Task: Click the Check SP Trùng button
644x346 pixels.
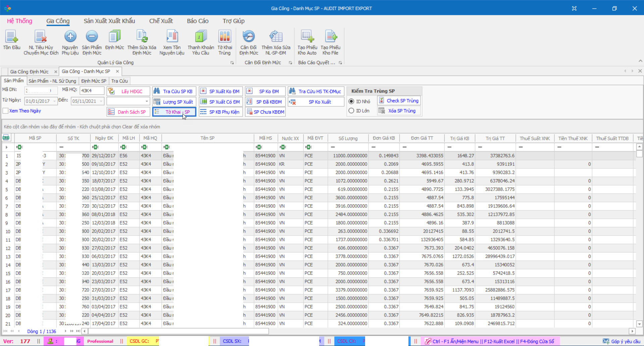Action: point(399,101)
